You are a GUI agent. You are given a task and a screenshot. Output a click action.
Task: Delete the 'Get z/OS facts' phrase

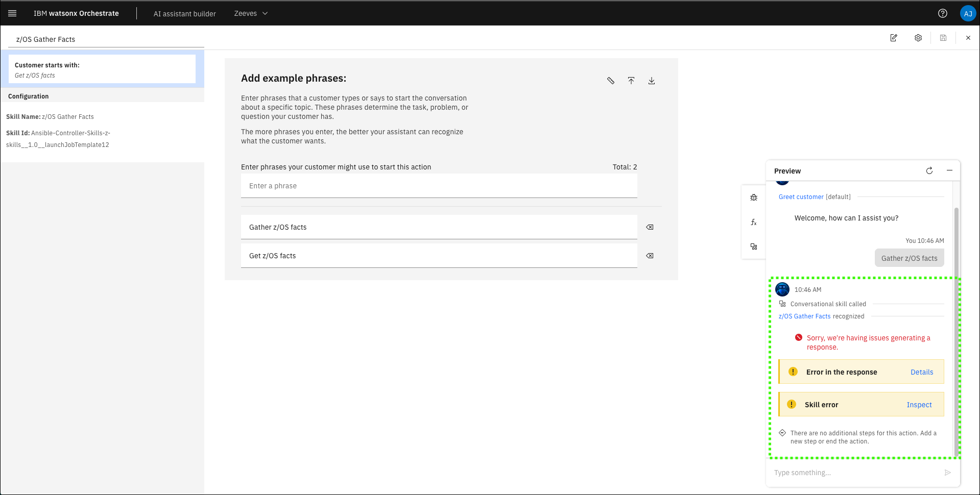(650, 256)
